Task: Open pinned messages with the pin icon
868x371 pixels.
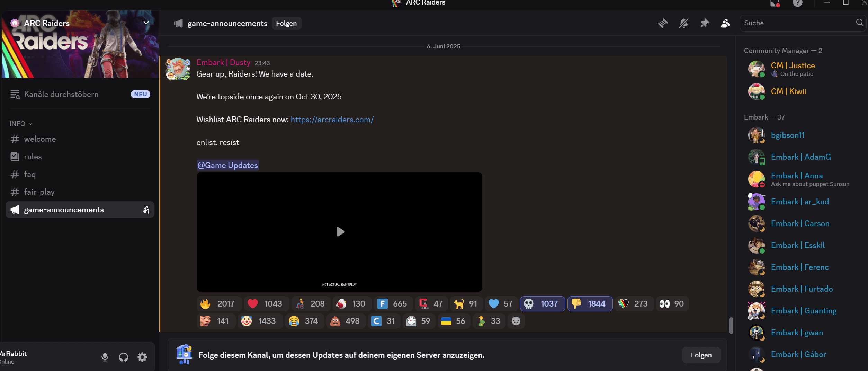Action: click(705, 23)
